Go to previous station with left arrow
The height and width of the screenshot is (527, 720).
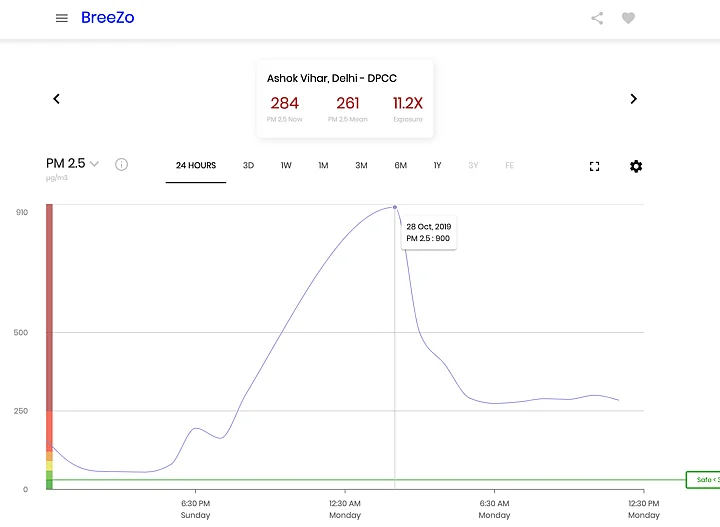tap(57, 99)
